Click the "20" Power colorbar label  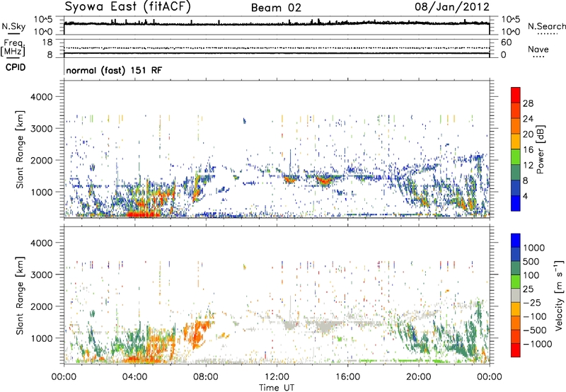coord(528,134)
